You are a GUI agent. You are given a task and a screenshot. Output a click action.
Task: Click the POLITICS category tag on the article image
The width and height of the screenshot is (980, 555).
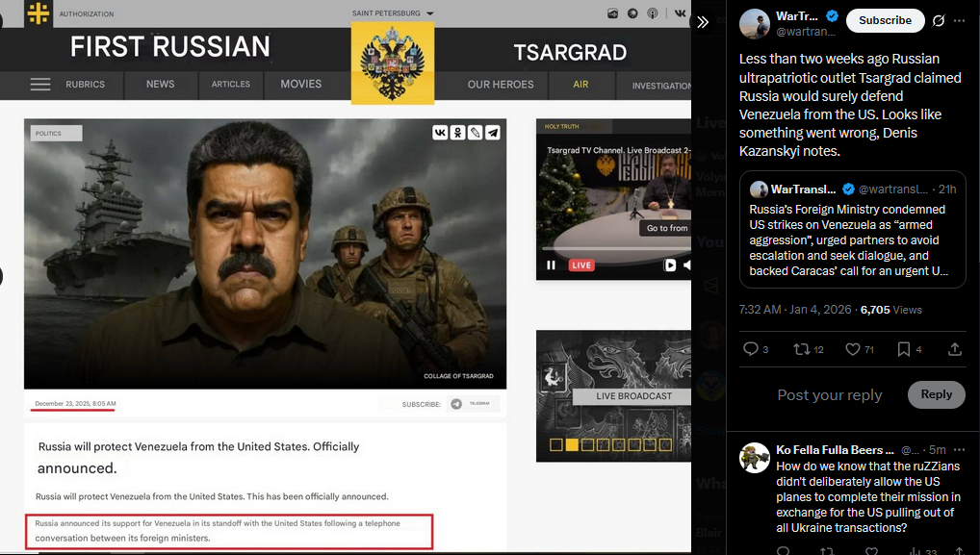56,133
